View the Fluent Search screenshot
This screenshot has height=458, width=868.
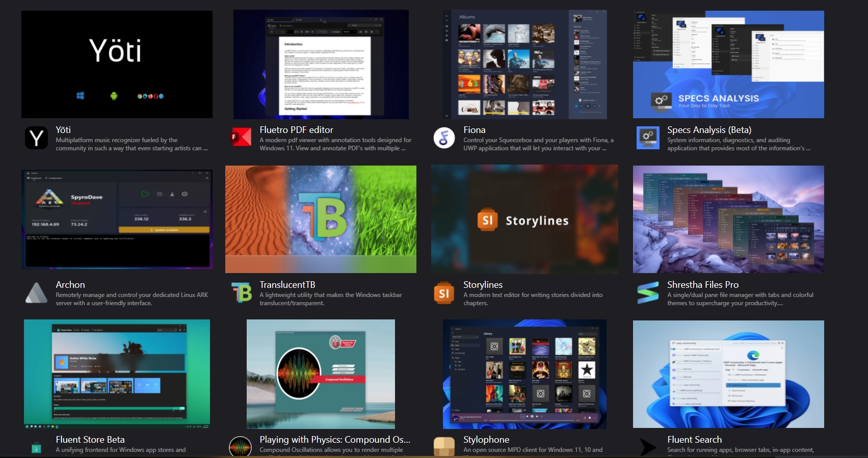pos(728,374)
